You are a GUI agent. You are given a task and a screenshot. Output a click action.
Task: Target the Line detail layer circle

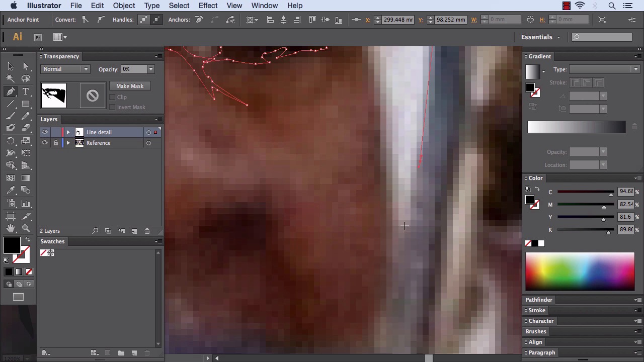click(x=148, y=132)
